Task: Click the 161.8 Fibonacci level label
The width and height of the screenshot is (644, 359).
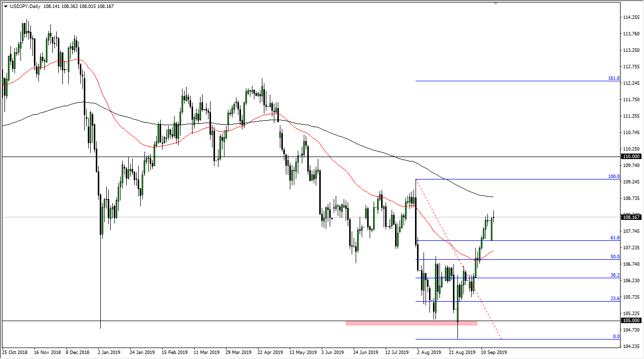Action: click(x=614, y=78)
